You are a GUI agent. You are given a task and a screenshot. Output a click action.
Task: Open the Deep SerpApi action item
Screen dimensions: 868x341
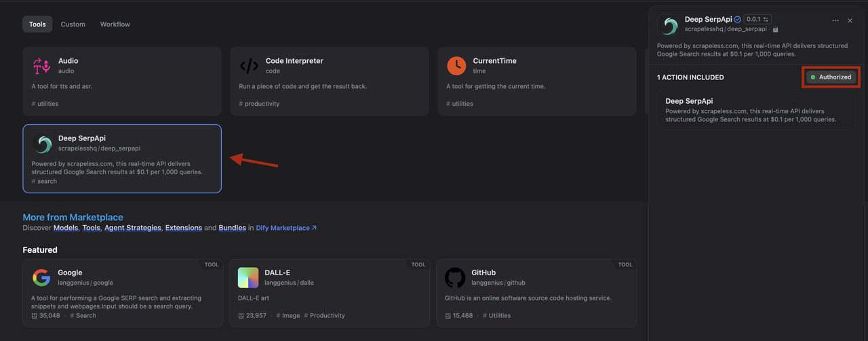[x=756, y=110]
